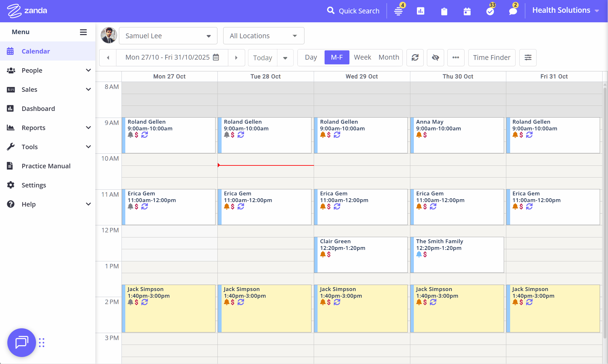
Task: Open Dashboard from the sidebar menu
Action: click(38, 109)
